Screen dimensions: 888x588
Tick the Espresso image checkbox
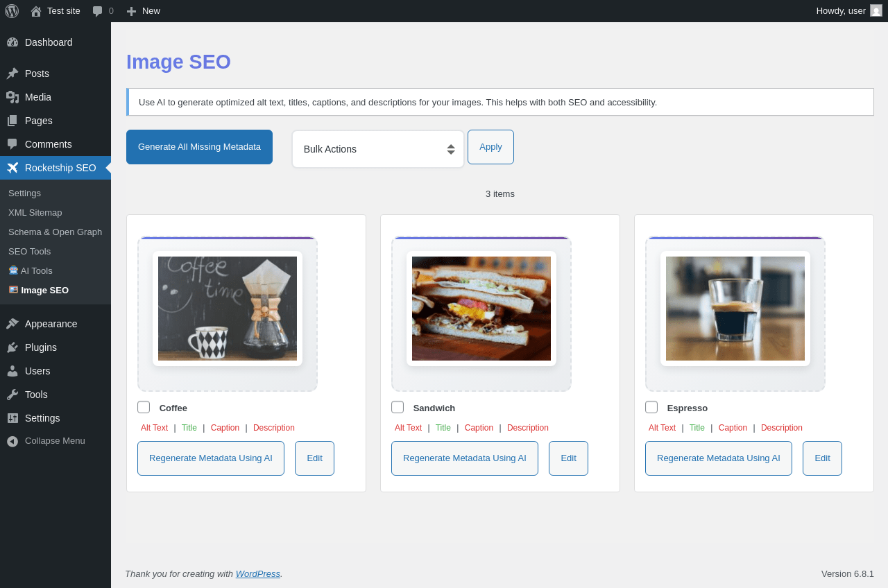651,407
